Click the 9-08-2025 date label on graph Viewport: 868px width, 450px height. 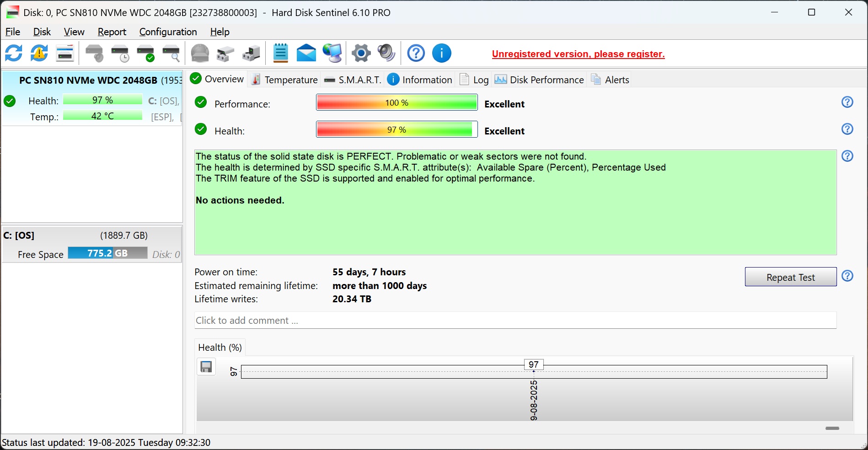pos(534,400)
